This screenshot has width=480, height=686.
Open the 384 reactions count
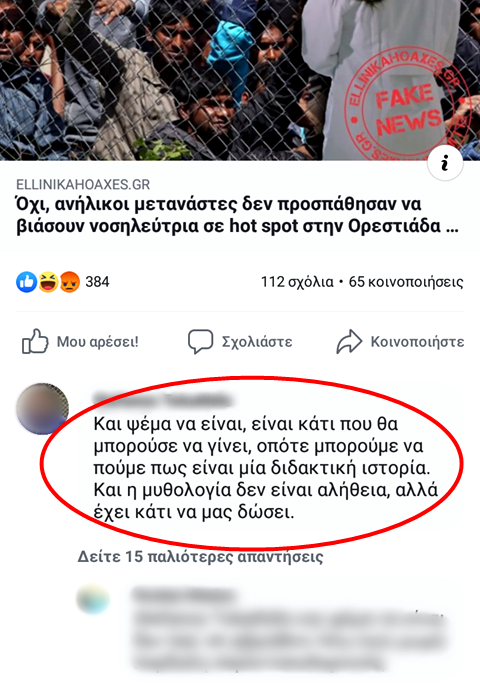(x=97, y=282)
